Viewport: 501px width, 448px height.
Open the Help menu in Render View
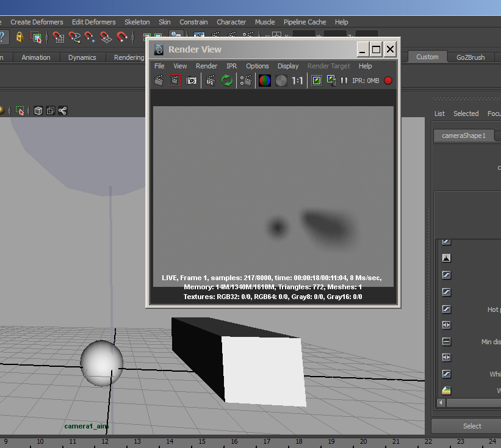[365, 66]
